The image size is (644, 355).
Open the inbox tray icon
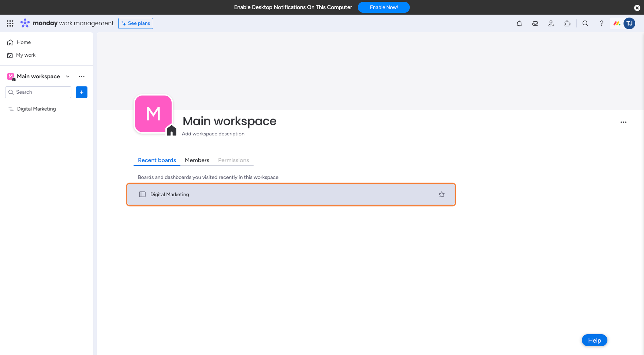pos(535,23)
